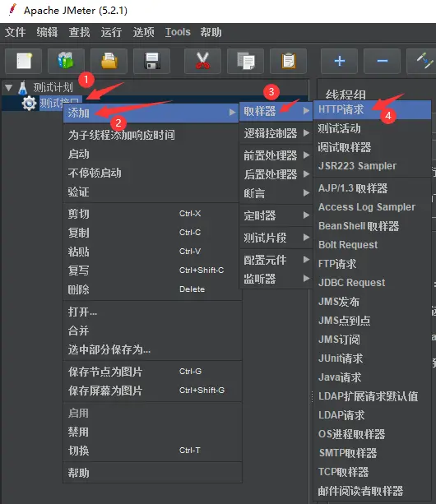The image size is (436, 504).
Task: Open the 运行 menu
Action: 112,32
